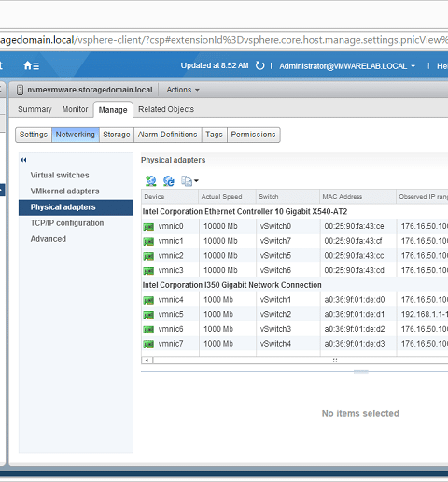Screen dimensions: 448x482
Task: Click vSwitch4 in the Switch column
Action: tap(275, 344)
